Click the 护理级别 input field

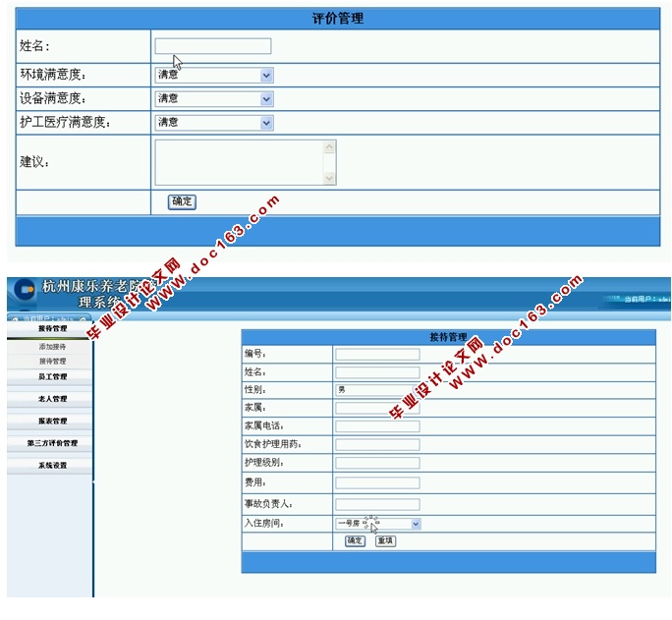coord(377,463)
